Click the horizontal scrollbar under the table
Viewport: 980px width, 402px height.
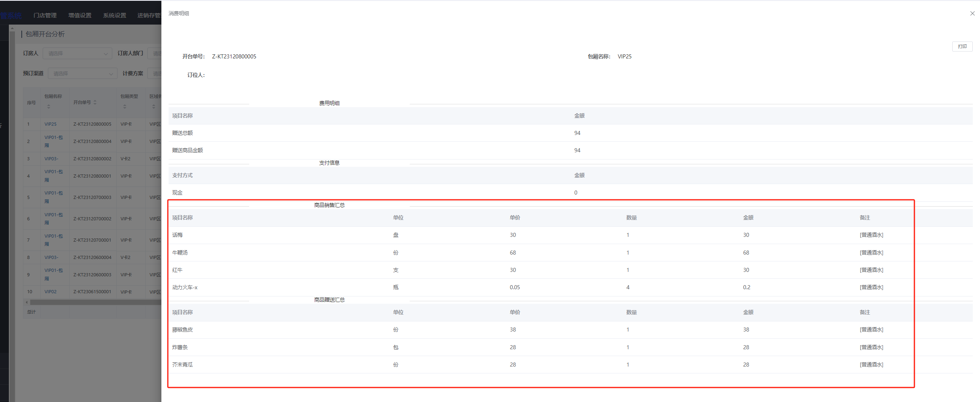pyautogui.click(x=96, y=302)
